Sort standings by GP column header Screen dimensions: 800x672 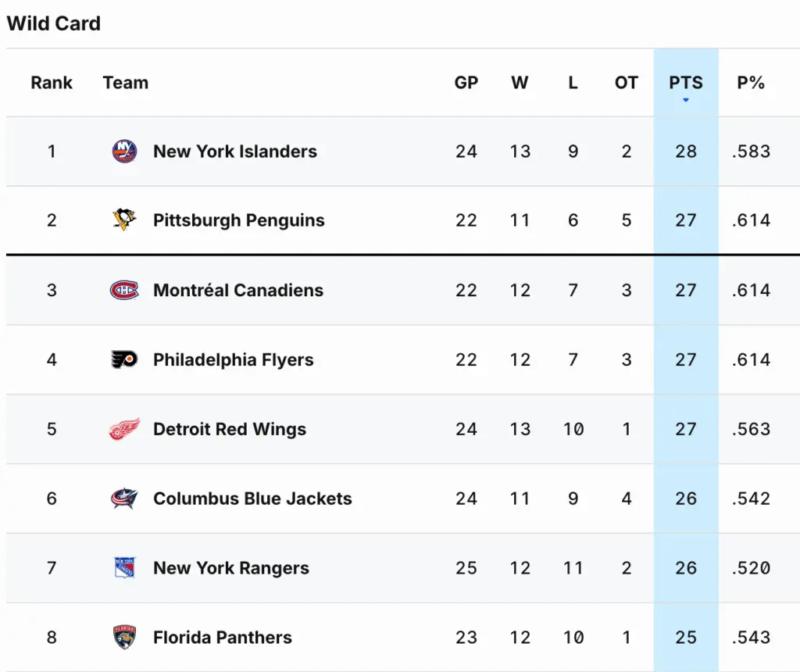[x=466, y=83]
